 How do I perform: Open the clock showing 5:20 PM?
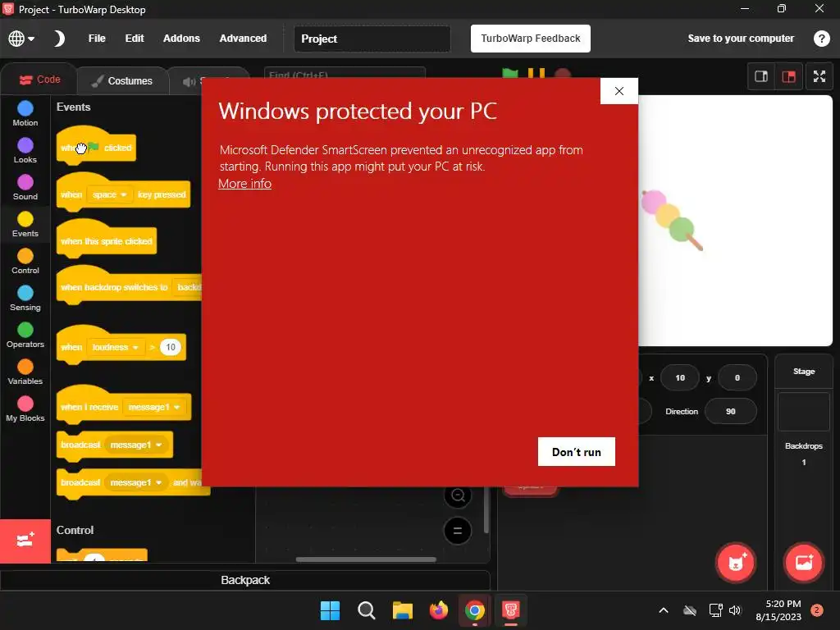pos(778,610)
